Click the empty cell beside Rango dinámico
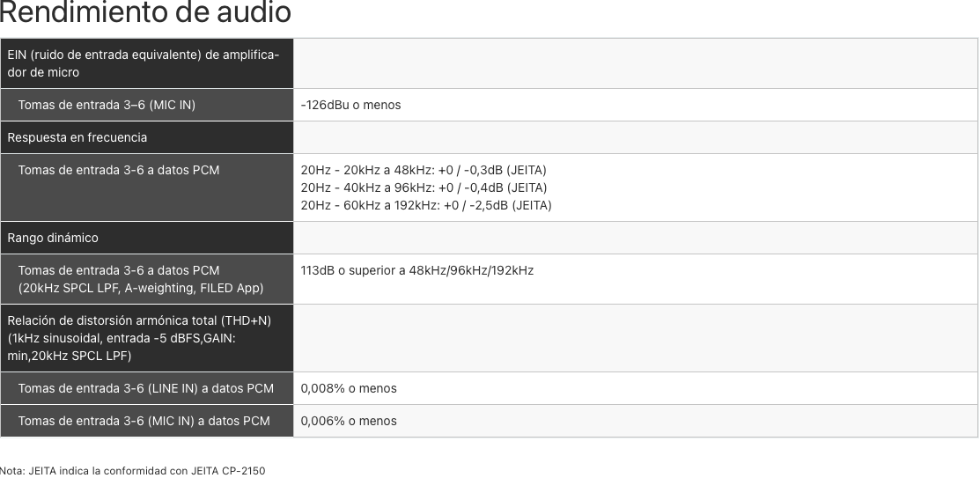The height and width of the screenshot is (478, 980). (x=635, y=238)
